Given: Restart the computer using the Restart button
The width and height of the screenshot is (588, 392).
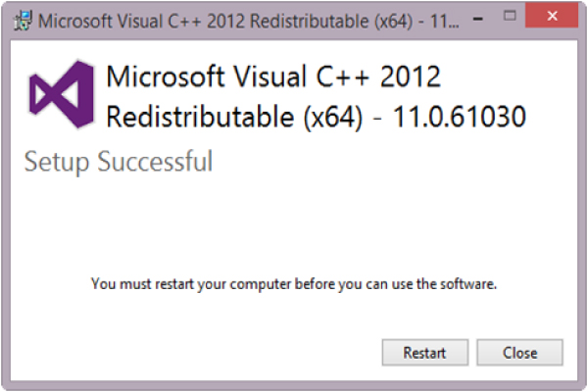Looking at the screenshot, I should coord(425,352).
